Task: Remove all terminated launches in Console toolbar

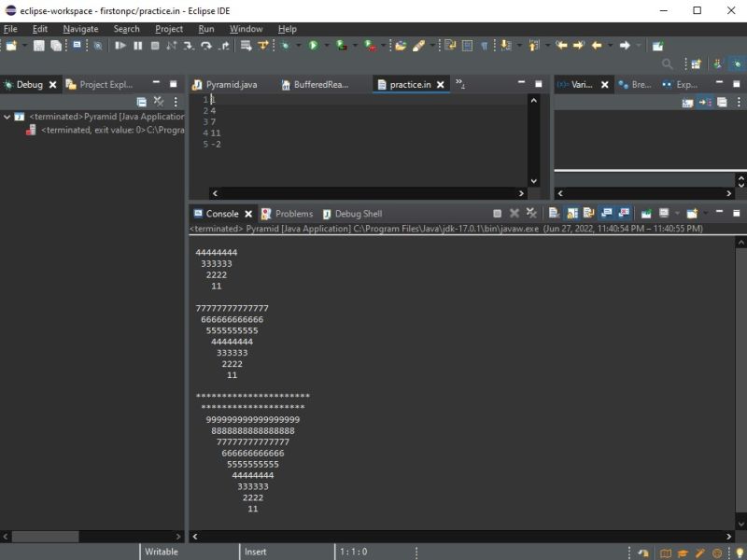Action: tap(530, 213)
